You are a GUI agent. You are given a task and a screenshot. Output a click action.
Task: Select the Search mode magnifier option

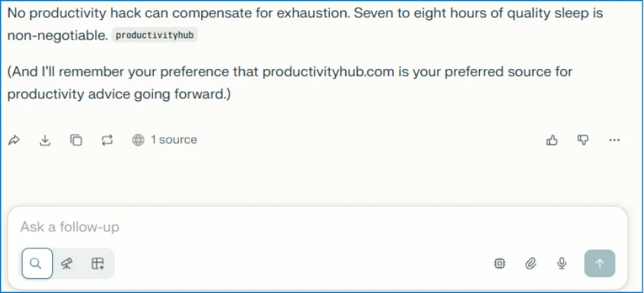tap(37, 263)
